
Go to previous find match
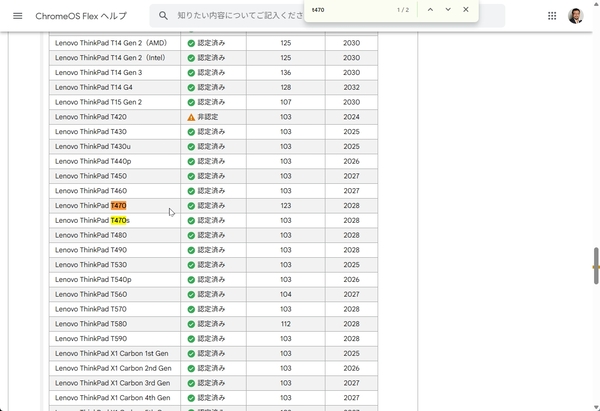pyautogui.click(x=430, y=10)
